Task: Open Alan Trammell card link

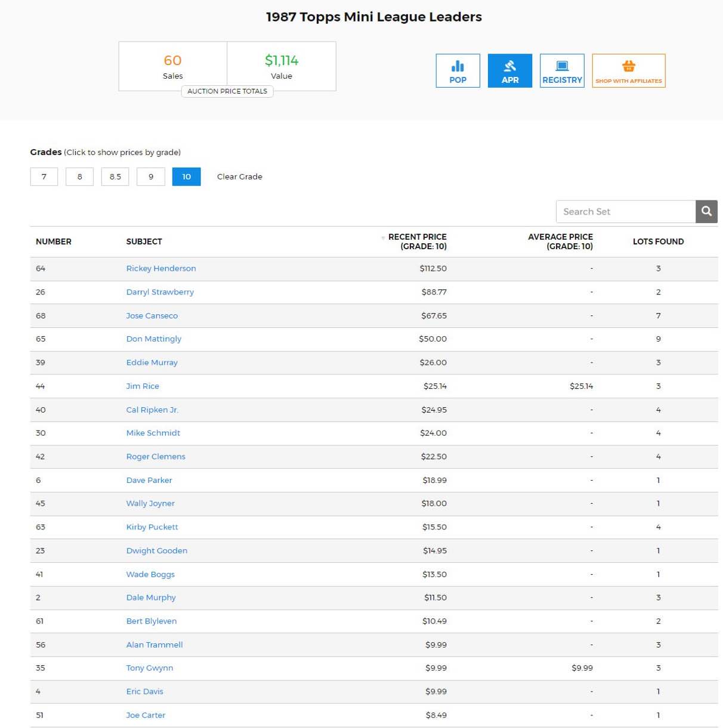Action: tap(155, 645)
